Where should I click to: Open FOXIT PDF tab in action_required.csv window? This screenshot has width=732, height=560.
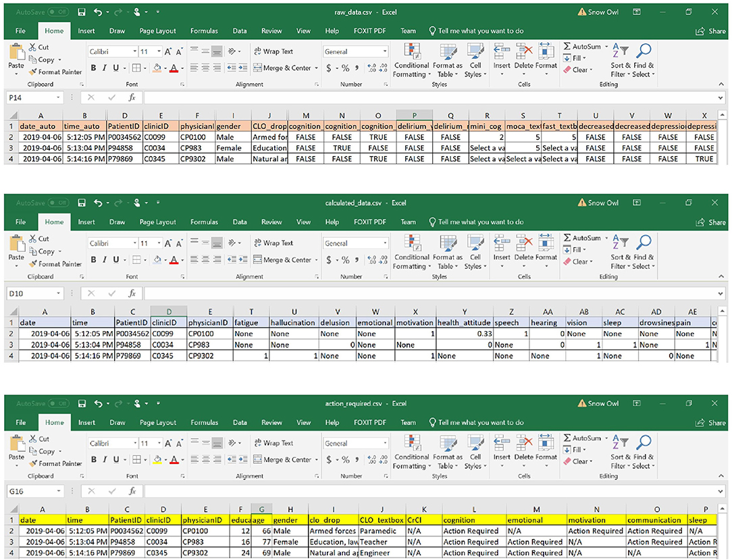pos(370,422)
